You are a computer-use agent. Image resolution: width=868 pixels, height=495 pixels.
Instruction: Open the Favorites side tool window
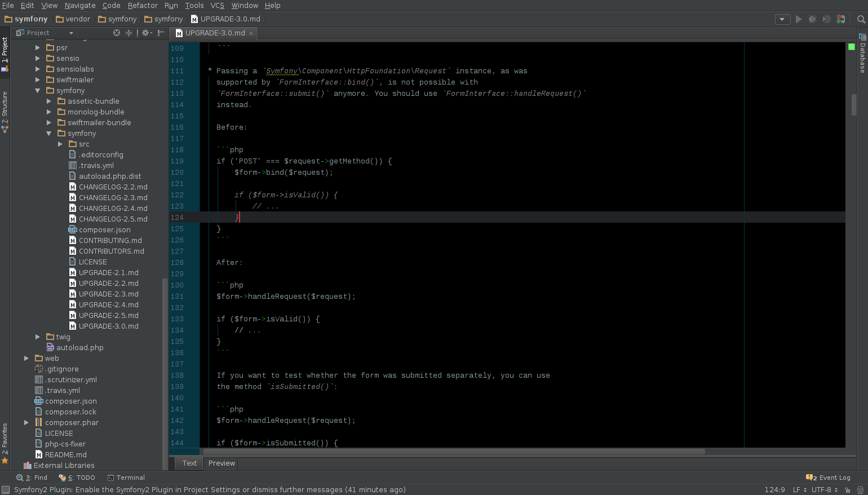(5, 443)
